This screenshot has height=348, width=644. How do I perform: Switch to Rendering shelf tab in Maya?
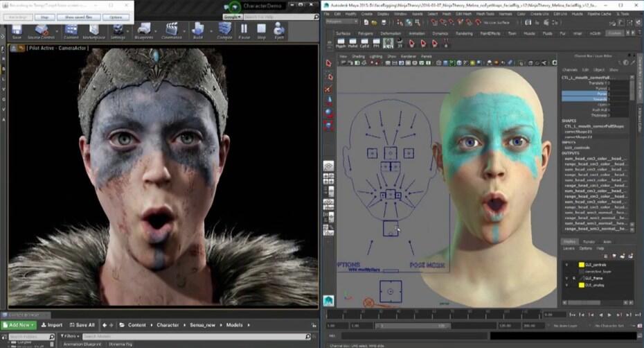click(464, 33)
